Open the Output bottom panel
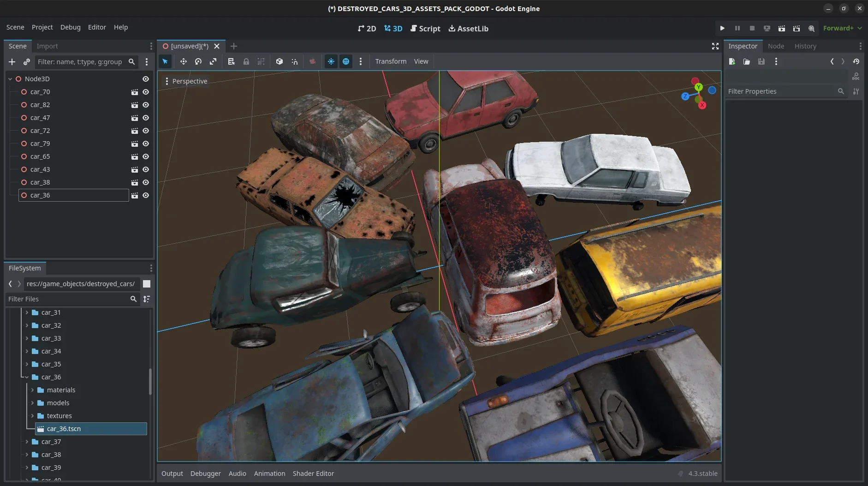 pyautogui.click(x=172, y=474)
